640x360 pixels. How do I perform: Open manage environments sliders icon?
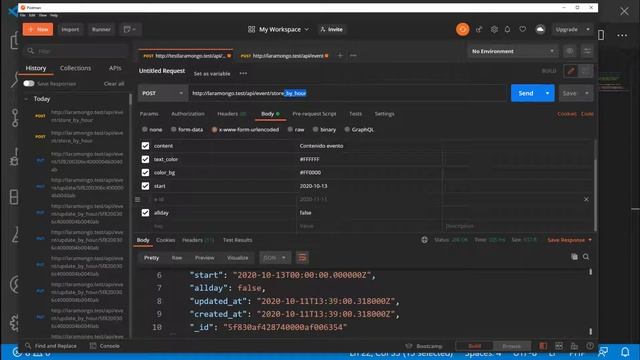point(587,51)
